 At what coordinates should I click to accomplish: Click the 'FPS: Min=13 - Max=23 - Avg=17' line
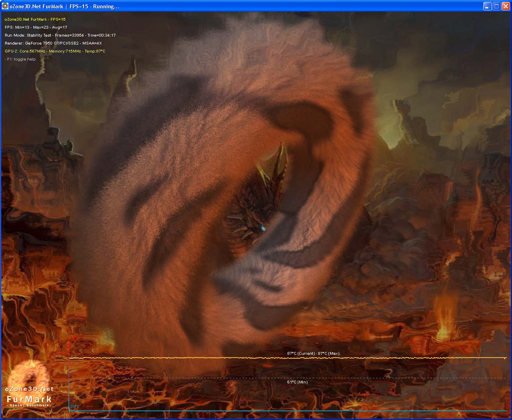click(36, 27)
